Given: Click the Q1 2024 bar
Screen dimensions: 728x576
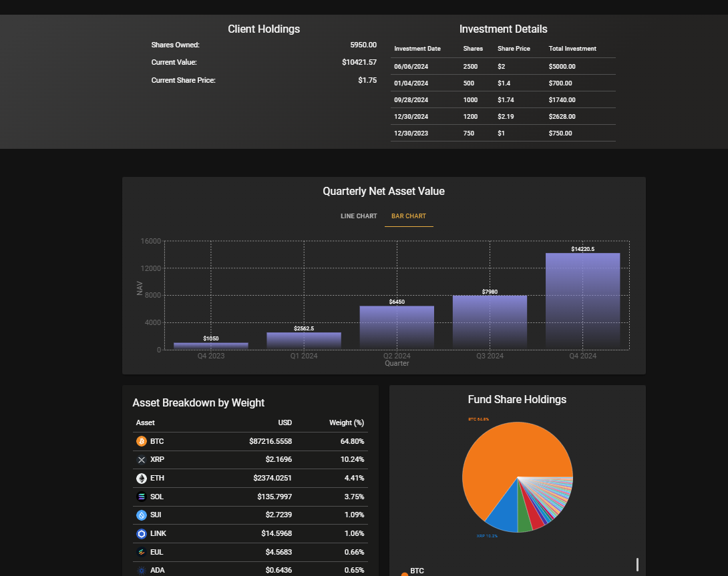Looking at the screenshot, I should coord(304,340).
